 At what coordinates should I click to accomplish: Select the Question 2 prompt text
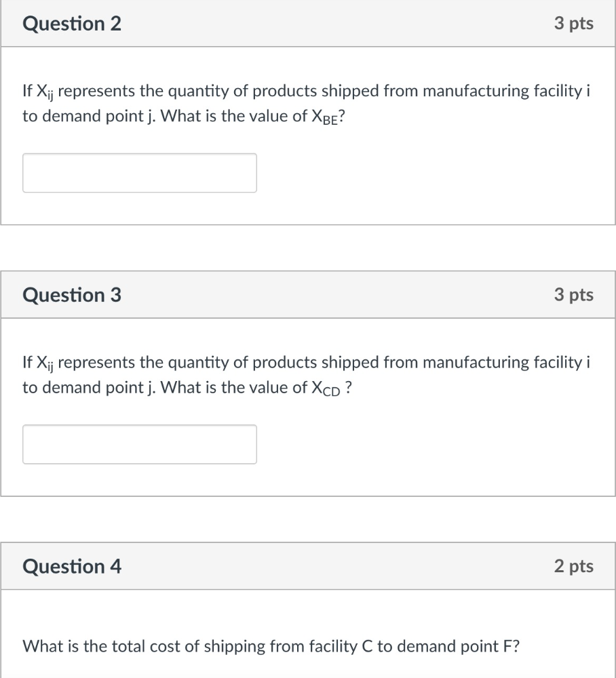[305, 103]
